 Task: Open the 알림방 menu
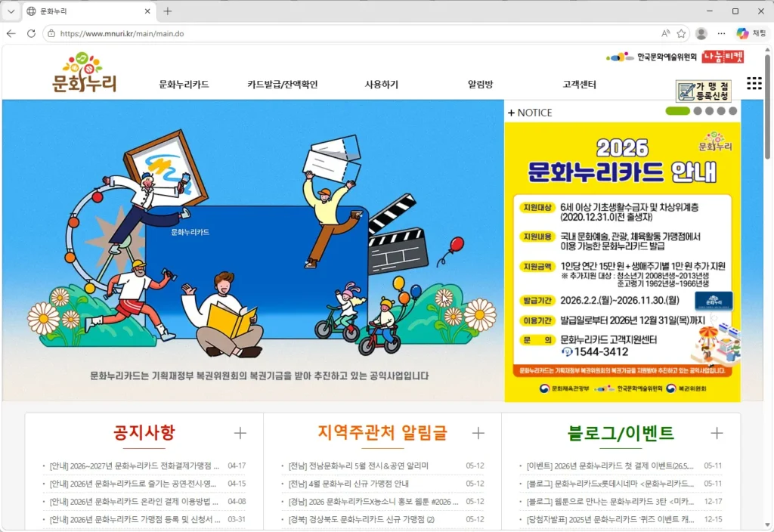pyautogui.click(x=480, y=85)
